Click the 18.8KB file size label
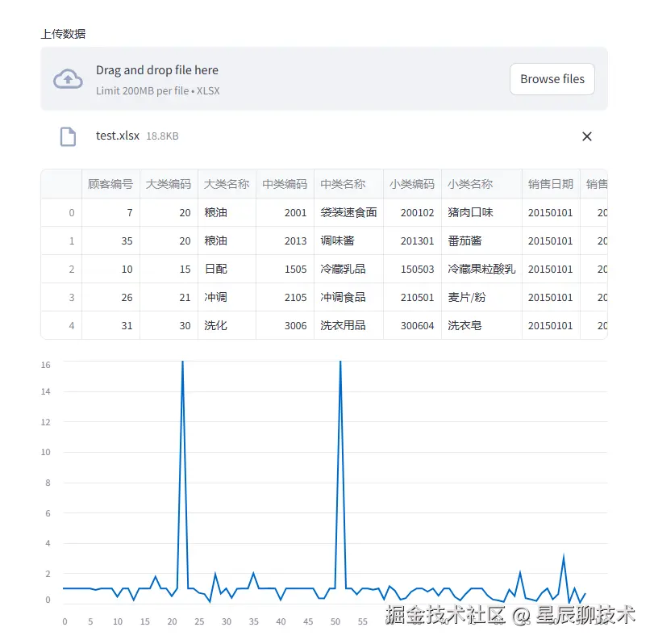Image resolution: width=654 pixels, height=644 pixels. pyautogui.click(x=162, y=136)
